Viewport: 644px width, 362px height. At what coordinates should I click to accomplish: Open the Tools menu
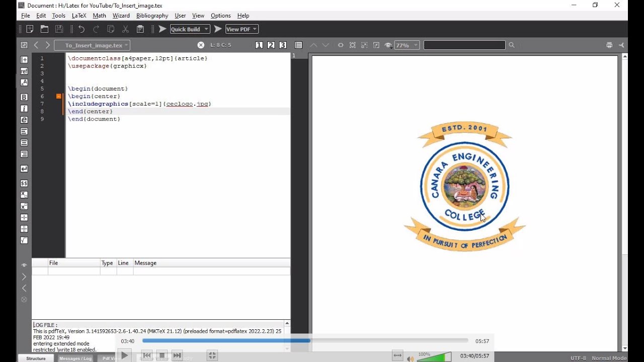pos(59,16)
